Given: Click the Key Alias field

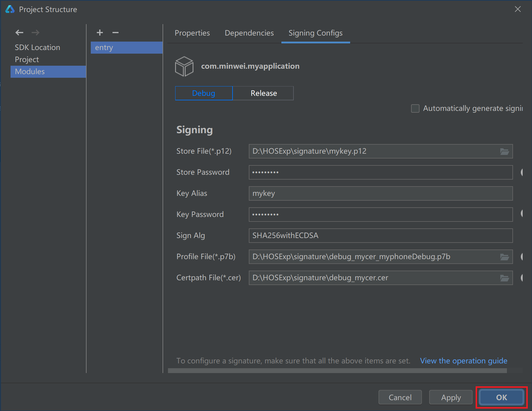Looking at the screenshot, I should [381, 193].
